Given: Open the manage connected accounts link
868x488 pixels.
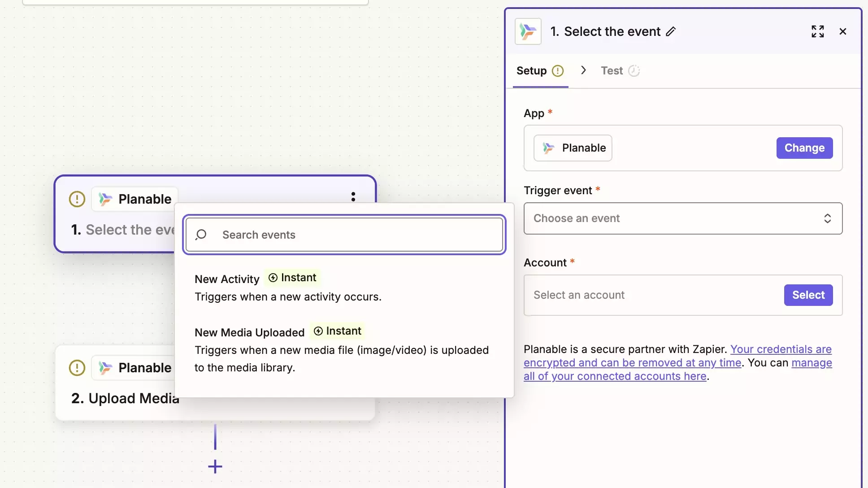Looking at the screenshot, I should click(x=615, y=376).
